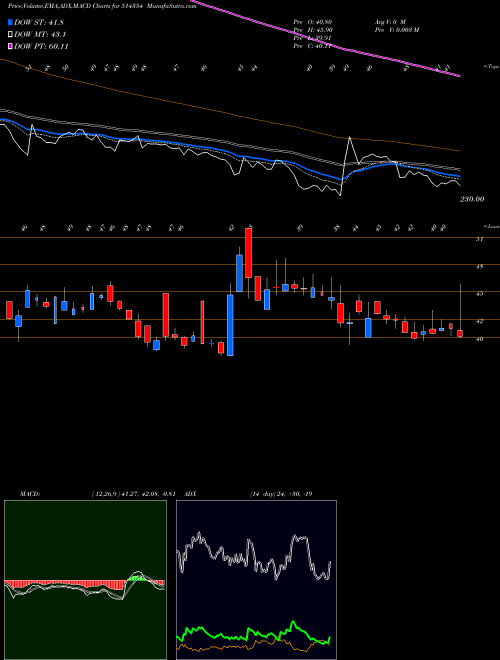
Task: Click the blue DOW ST legend swatch
Action: tap(11, 22)
